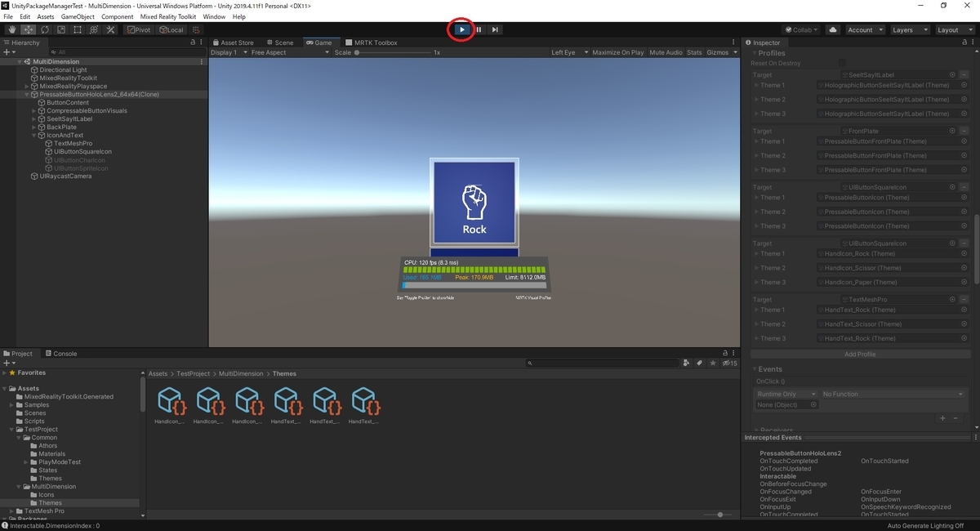Open Search by Type in Project
The height and width of the screenshot is (531, 980).
tap(686, 363)
